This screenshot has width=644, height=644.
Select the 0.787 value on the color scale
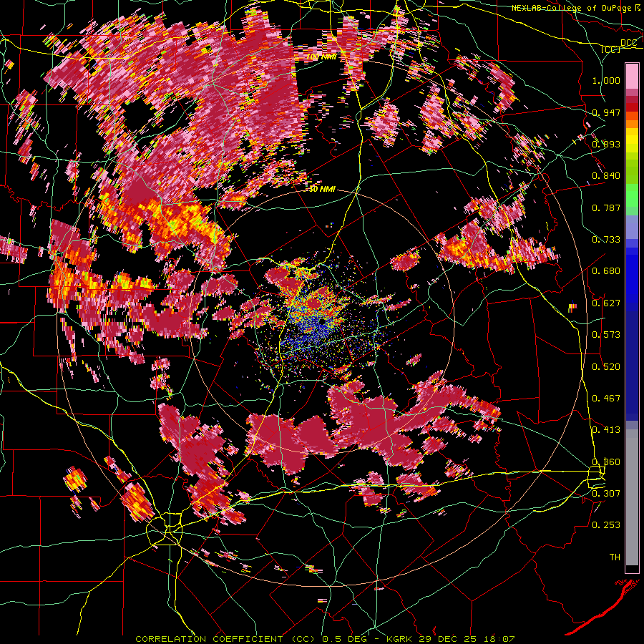click(606, 208)
